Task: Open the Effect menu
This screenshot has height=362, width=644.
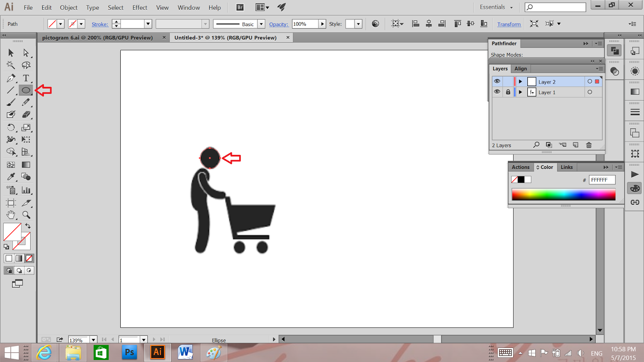Action: (139, 7)
